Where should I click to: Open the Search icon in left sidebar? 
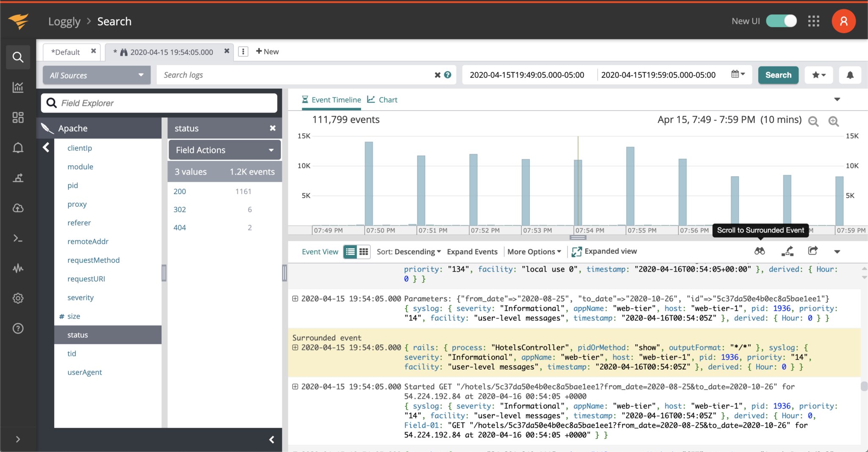18,57
